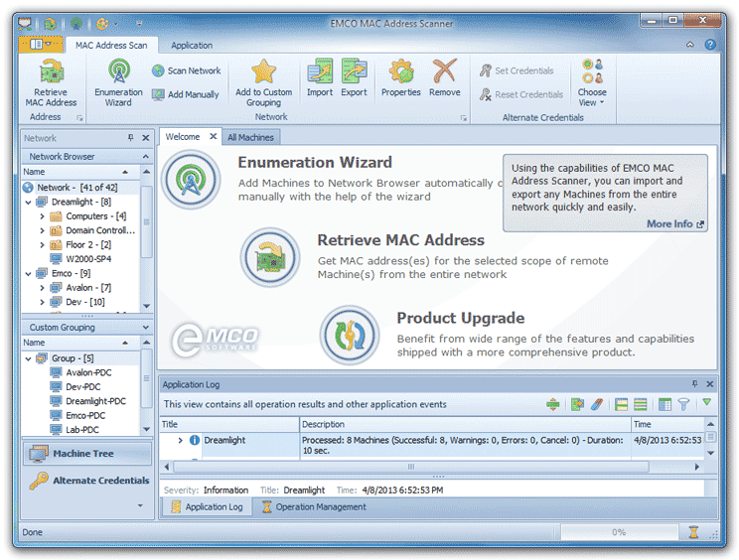
Task: Switch to Operation Management tab
Action: [x=314, y=506]
